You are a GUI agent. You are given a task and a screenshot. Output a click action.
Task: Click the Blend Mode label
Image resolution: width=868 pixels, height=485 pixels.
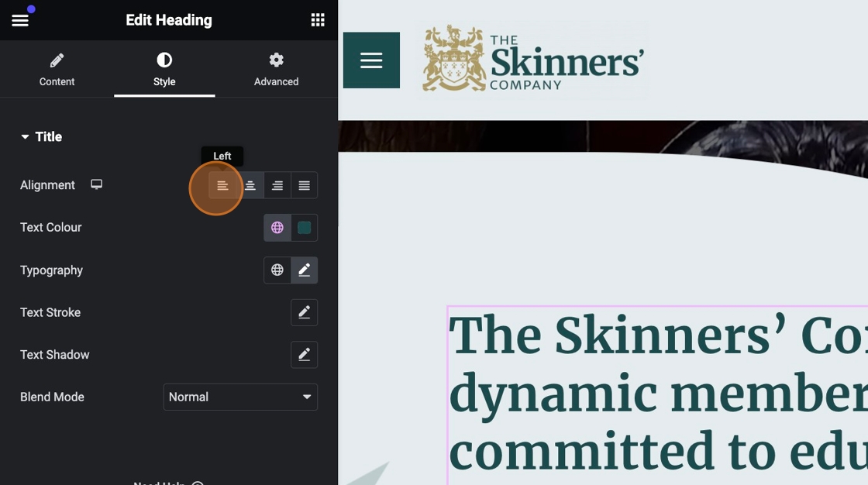pos(52,397)
